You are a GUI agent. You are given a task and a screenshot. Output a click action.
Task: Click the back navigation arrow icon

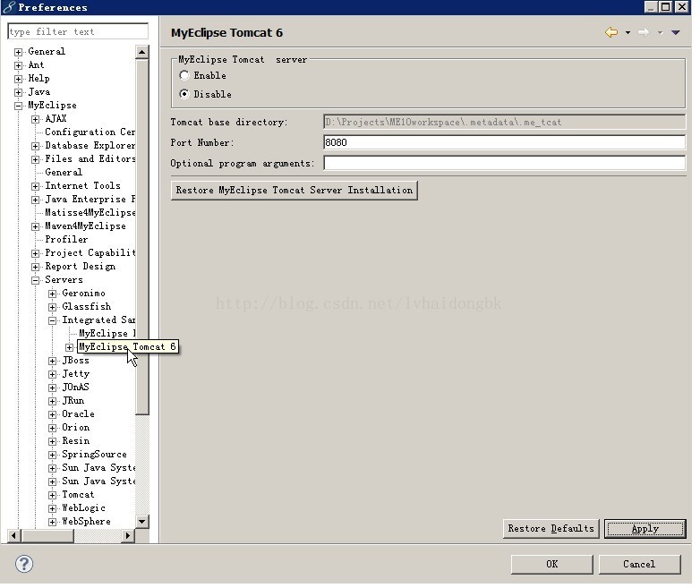point(611,32)
